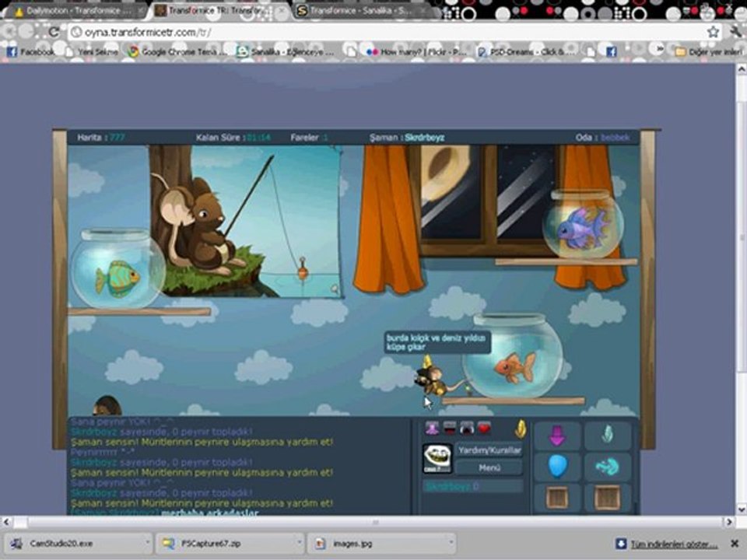Click the shaman mouse character in game
This screenshot has width=747, height=560.
[432, 377]
